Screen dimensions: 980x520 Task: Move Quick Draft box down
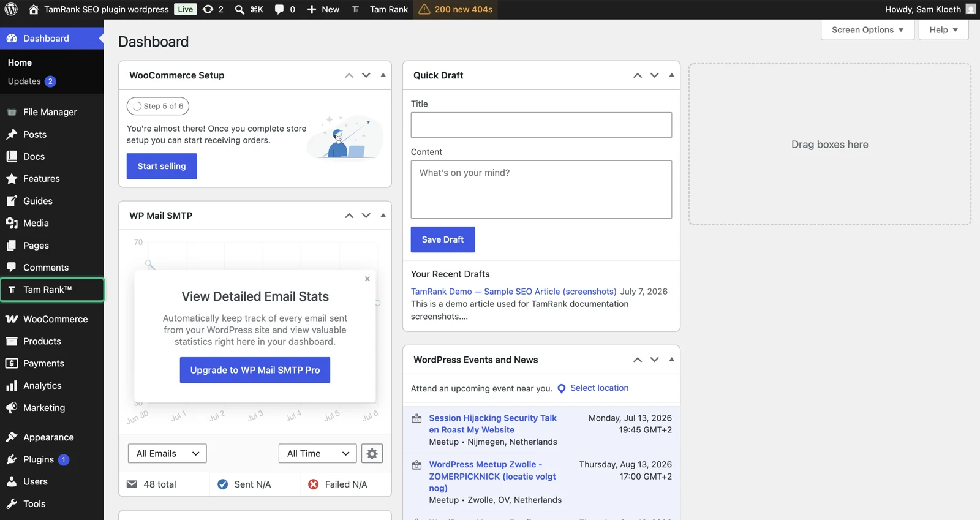654,75
